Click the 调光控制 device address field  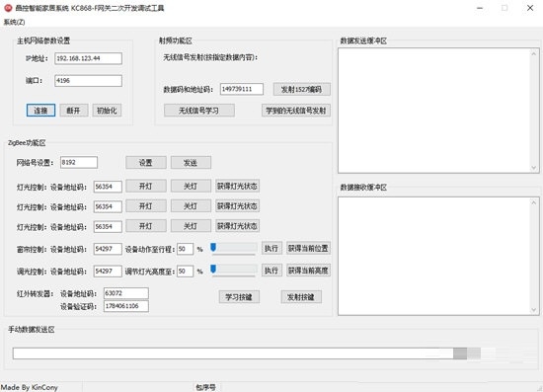[x=108, y=271]
